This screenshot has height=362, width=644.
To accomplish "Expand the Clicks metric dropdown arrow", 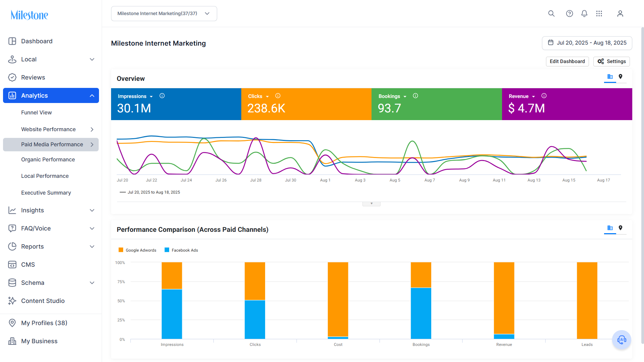I will [267, 97].
